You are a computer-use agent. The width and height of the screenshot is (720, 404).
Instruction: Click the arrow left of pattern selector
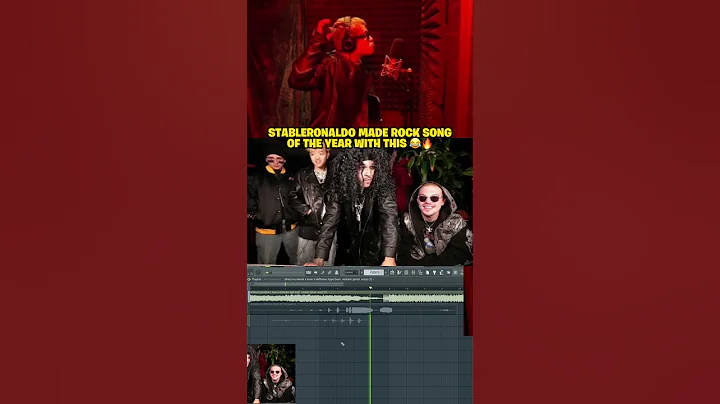click(x=362, y=272)
